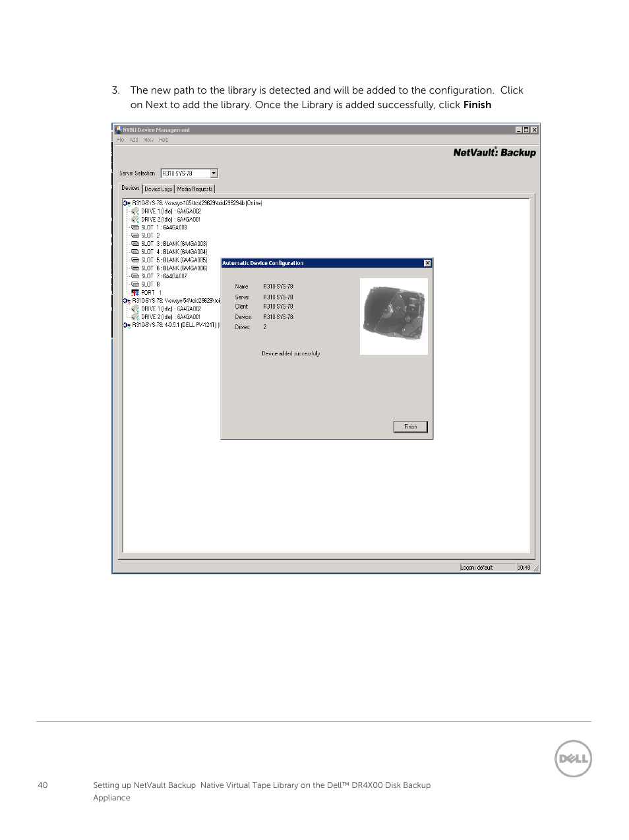Select the PORT 1 row
629x840 pixels.
pos(151,293)
